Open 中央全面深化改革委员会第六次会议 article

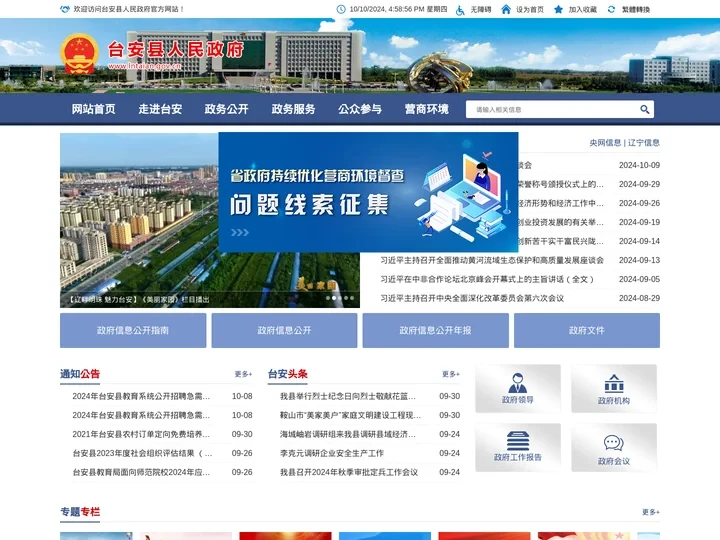[x=472, y=298]
